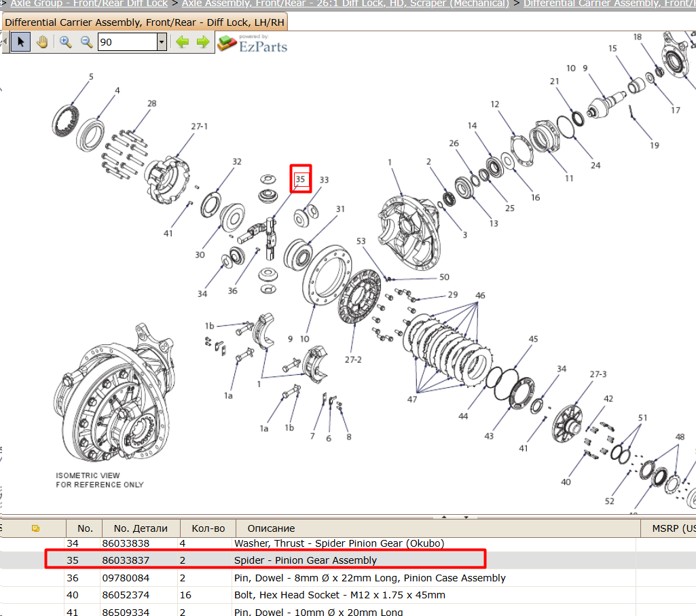
Task: Click callout number 5 in diagram
Action: point(91,77)
